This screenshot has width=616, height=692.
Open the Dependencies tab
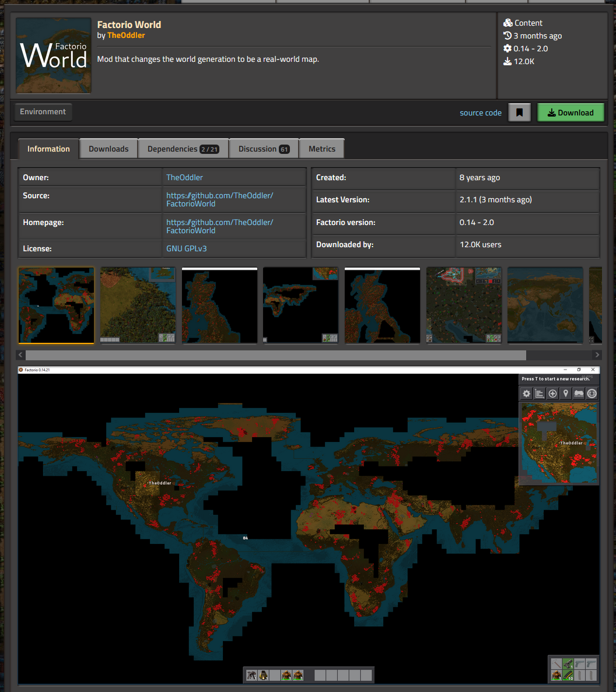pyautogui.click(x=183, y=149)
